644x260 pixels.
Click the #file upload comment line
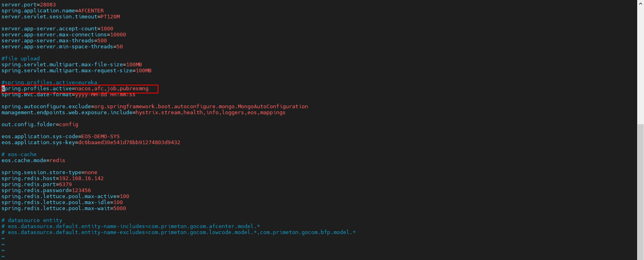click(21, 59)
